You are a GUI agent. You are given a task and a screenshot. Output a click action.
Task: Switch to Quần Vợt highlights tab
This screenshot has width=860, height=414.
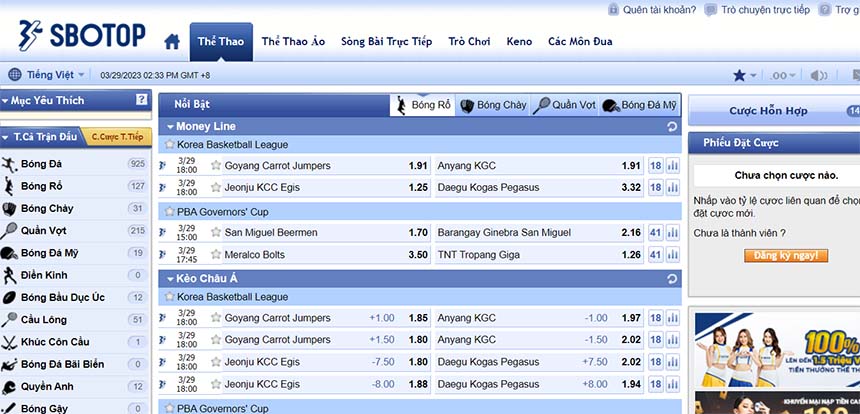point(565,105)
